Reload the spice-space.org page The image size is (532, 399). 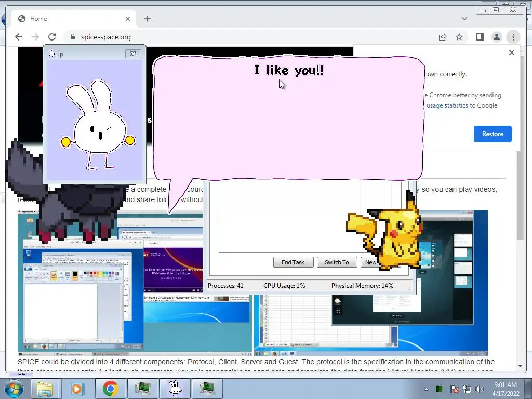pyautogui.click(x=52, y=37)
